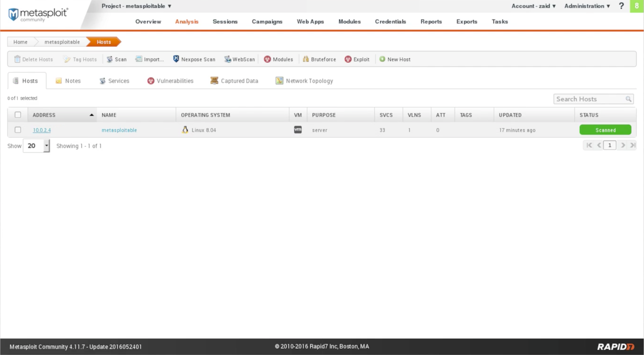
Task: Click the Tag Hosts tag icon
Action: click(x=67, y=59)
